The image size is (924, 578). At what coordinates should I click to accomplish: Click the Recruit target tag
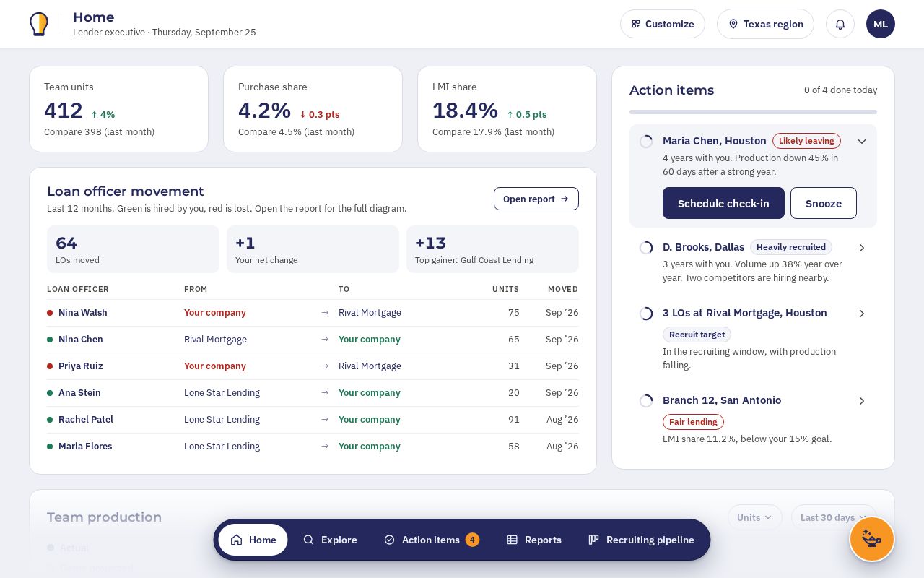697,335
